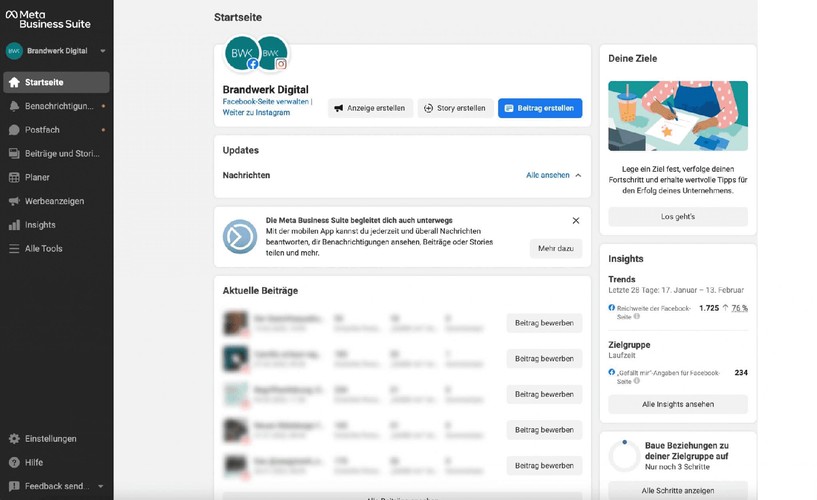This screenshot has width=817, height=500.
Task: Open Einstellungen in the sidebar
Action: point(56,439)
